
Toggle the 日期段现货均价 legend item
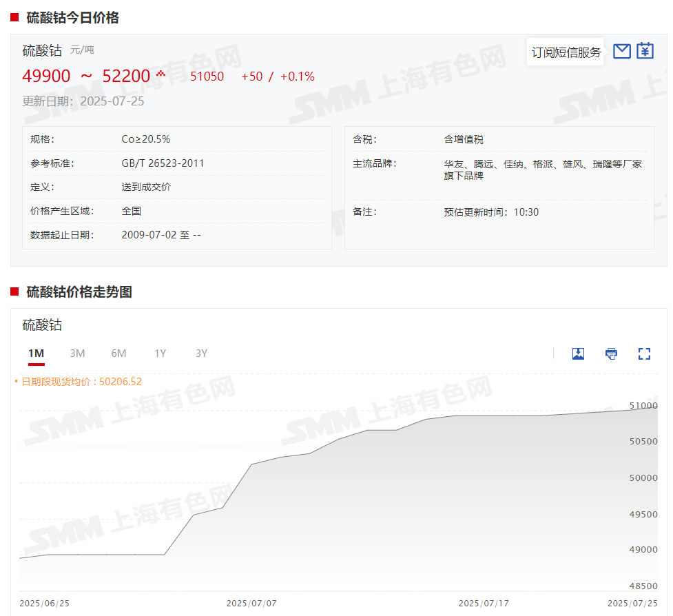click(78, 382)
